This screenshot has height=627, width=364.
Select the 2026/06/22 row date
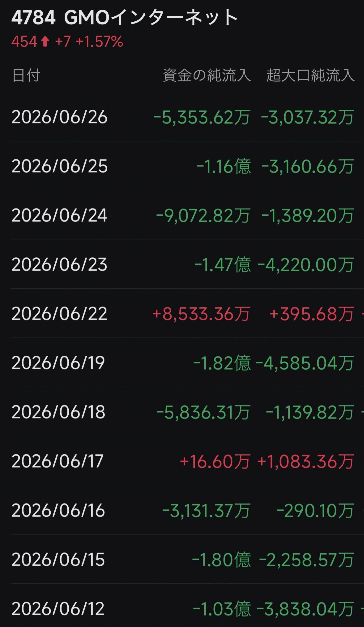[59, 313]
